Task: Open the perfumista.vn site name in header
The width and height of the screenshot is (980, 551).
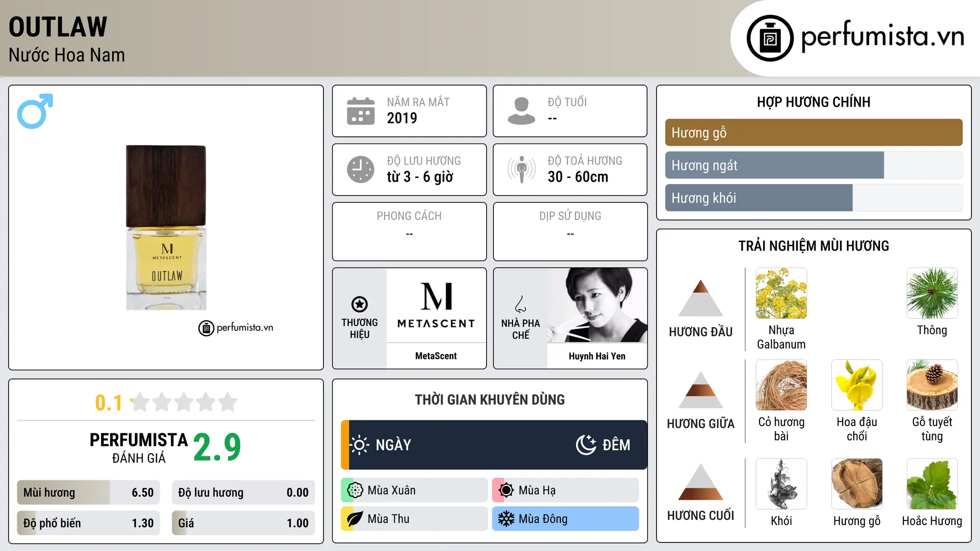Action: (882, 36)
